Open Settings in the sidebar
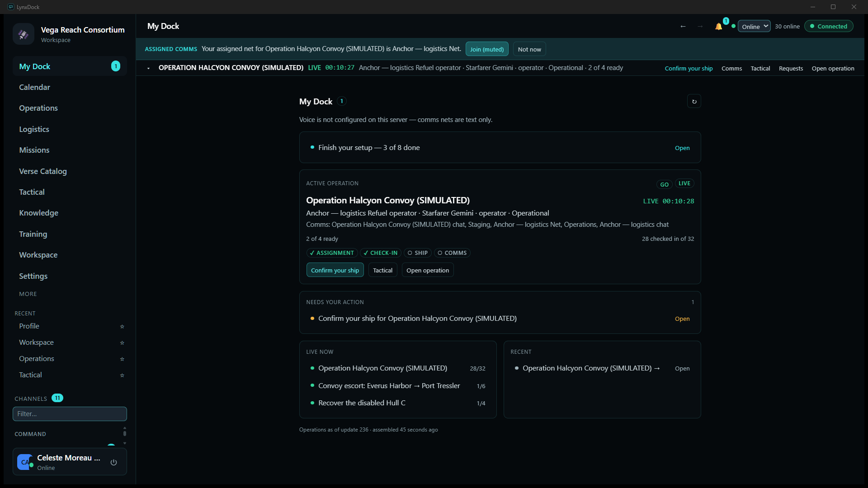The image size is (868, 488). [x=70, y=276]
